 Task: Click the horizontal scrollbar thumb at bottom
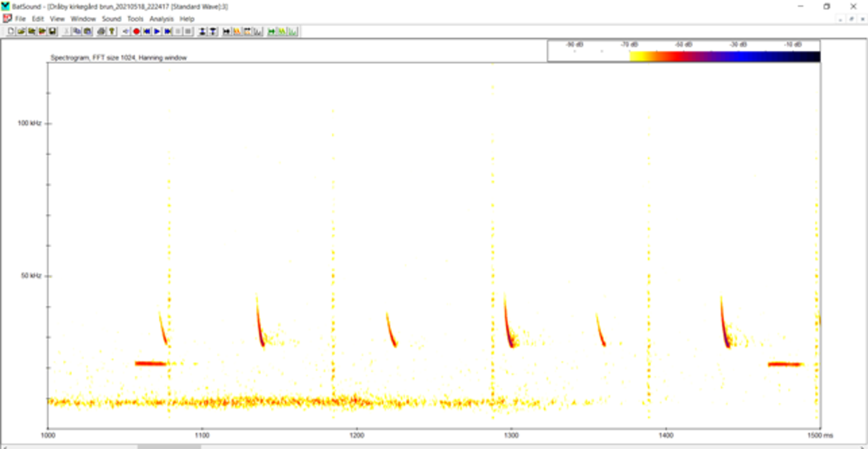[169, 447]
